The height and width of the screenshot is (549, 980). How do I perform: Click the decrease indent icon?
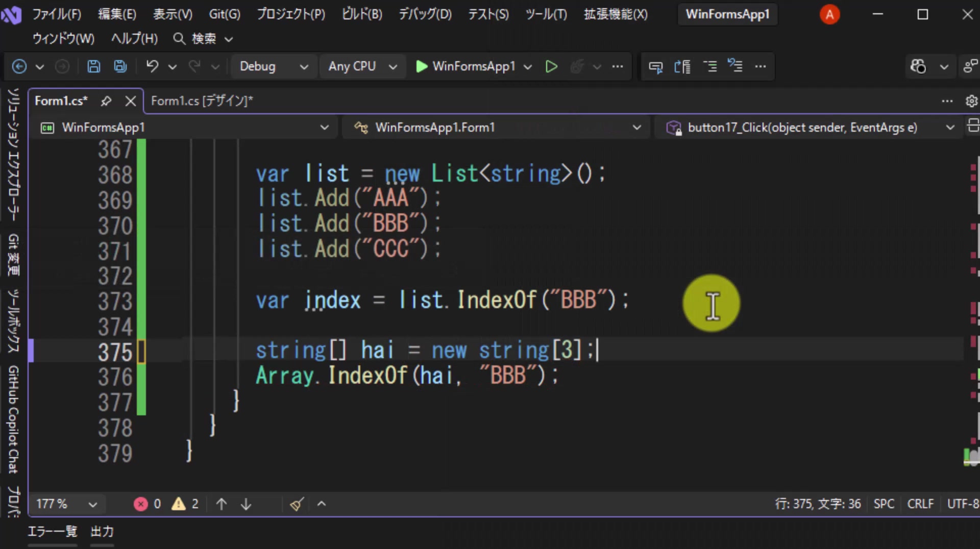710,66
